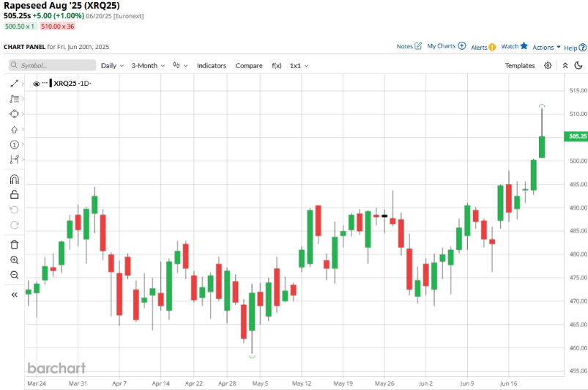The height and width of the screenshot is (390, 588).
Task: Select the trend line drawing tool
Action: pyautogui.click(x=14, y=84)
